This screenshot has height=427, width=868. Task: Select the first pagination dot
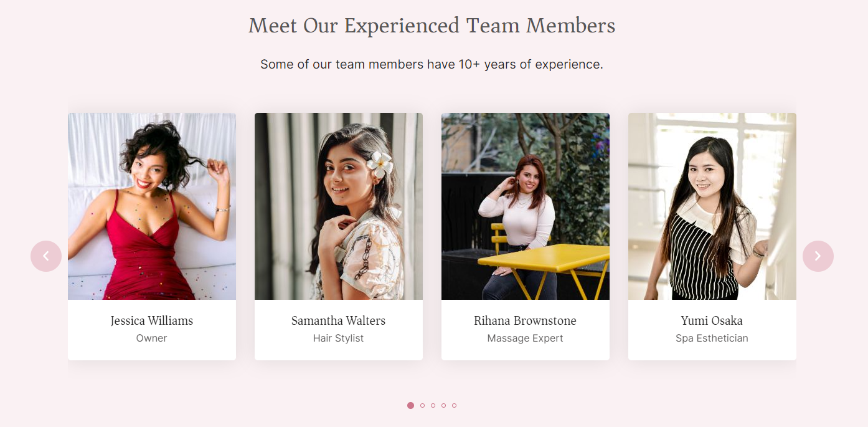411,405
